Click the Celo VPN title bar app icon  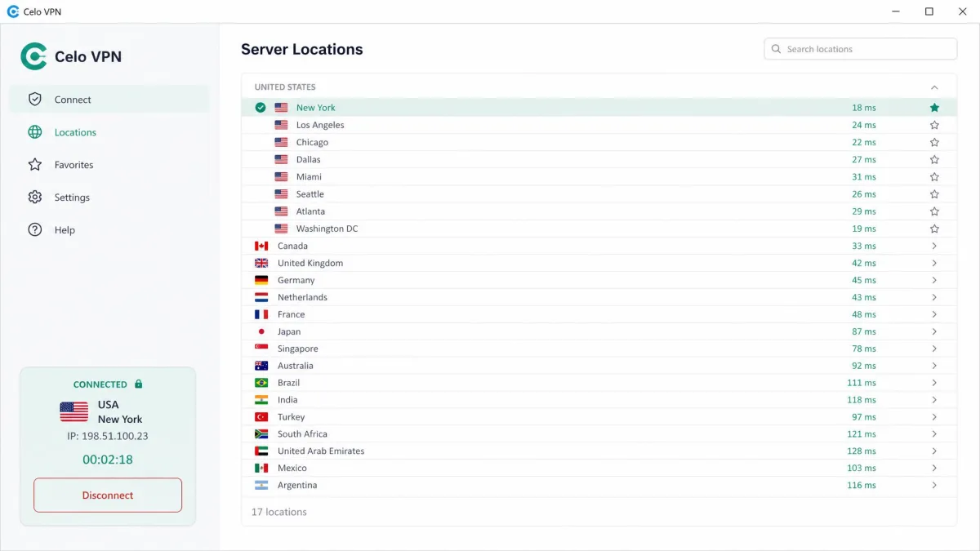pyautogui.click(x=12, y=11)
